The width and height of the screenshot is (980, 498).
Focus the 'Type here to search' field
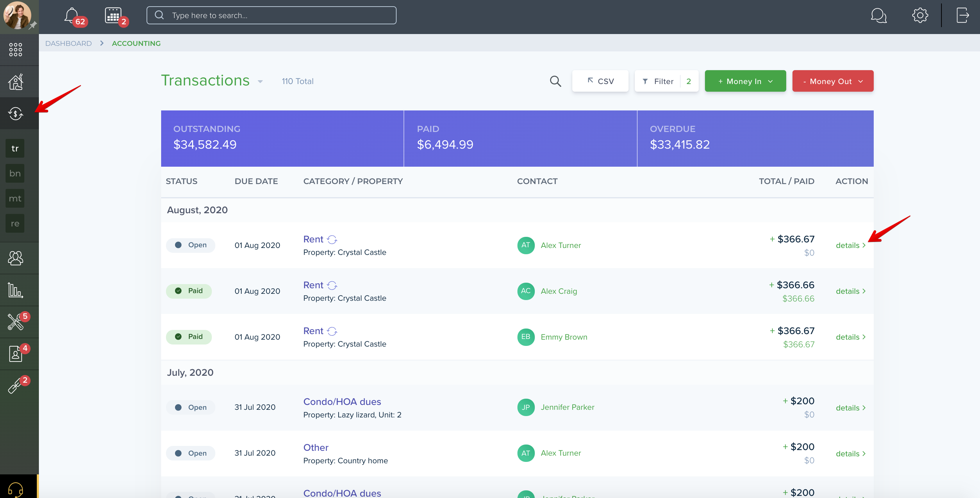pyautogui.click(x=271, y=16)
